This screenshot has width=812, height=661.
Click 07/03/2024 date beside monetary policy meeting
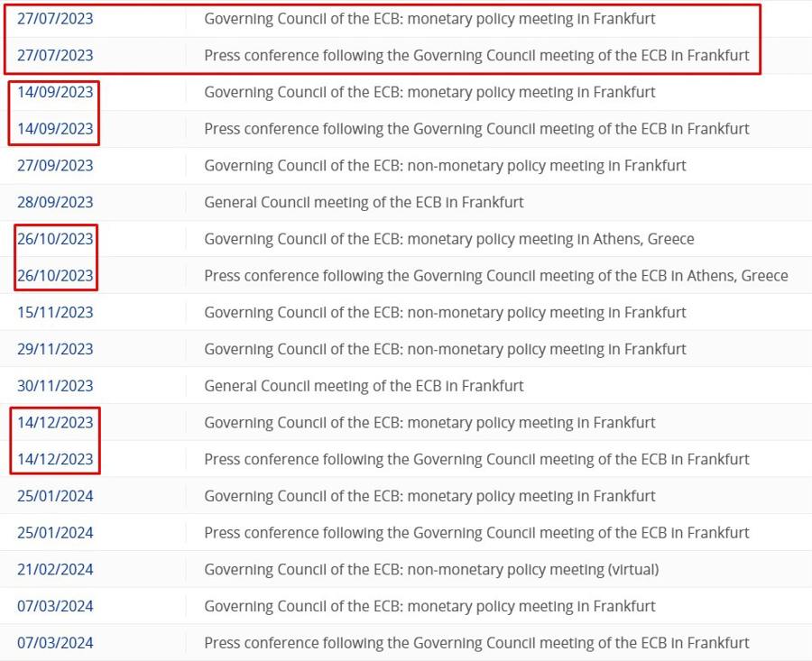55,607
